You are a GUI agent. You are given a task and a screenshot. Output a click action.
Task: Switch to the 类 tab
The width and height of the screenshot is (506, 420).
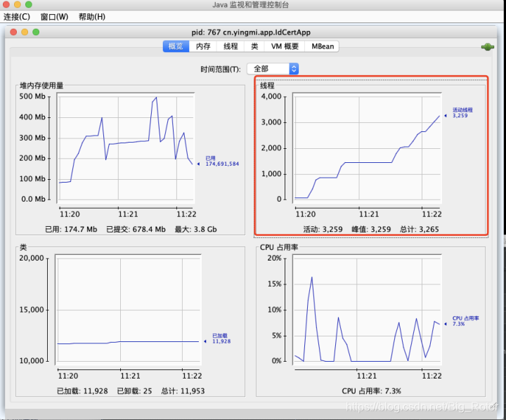click(254, 46)
